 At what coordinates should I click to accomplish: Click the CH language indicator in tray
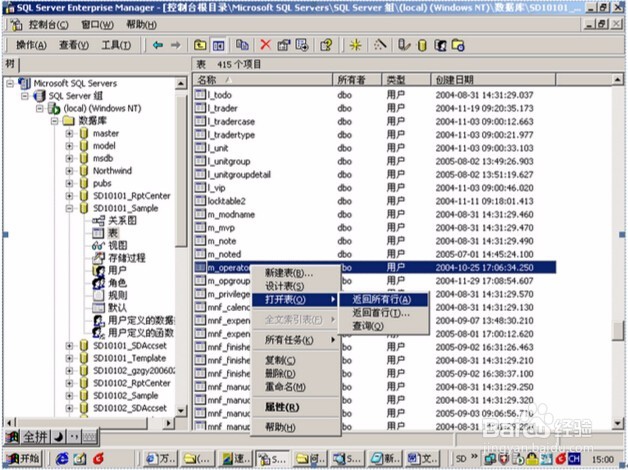tap(574, 459)
